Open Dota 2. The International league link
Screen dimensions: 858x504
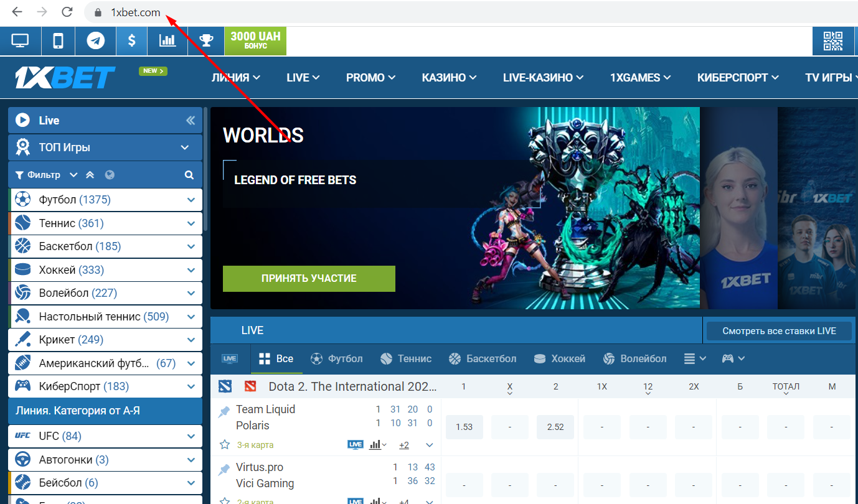click(x=353, y=386)
